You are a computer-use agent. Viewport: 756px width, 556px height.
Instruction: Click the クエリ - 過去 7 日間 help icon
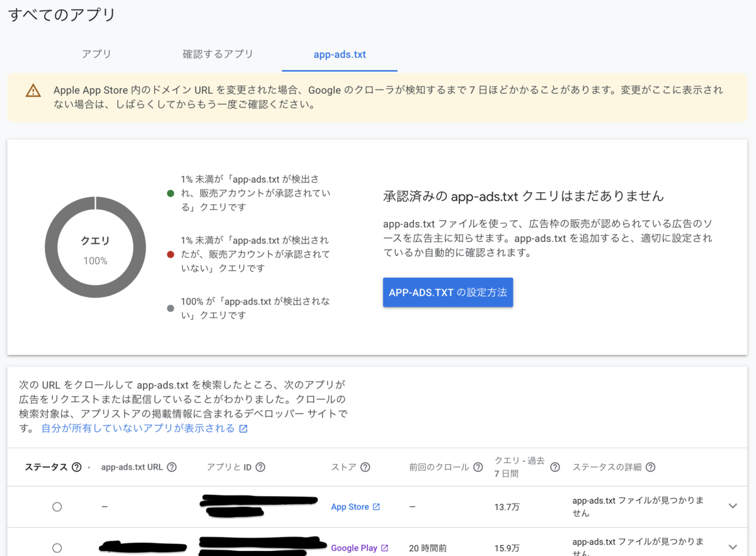(x=554, y=466)
